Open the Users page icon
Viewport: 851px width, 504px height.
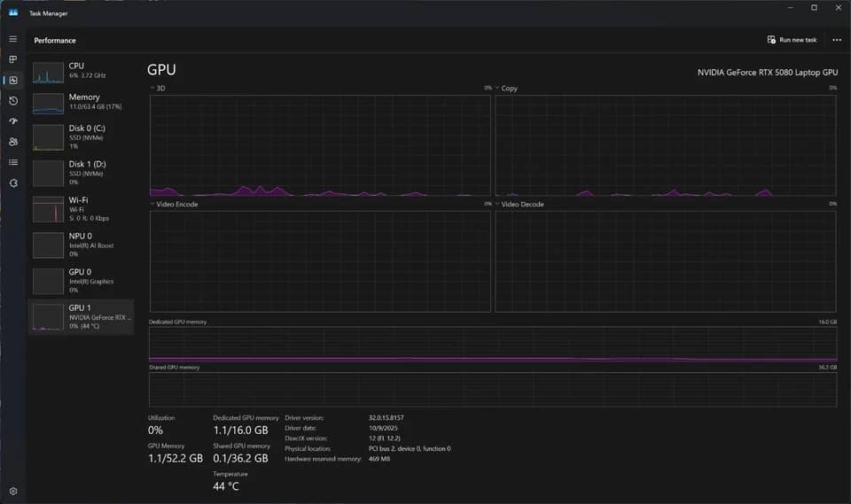tap(13, 142)
